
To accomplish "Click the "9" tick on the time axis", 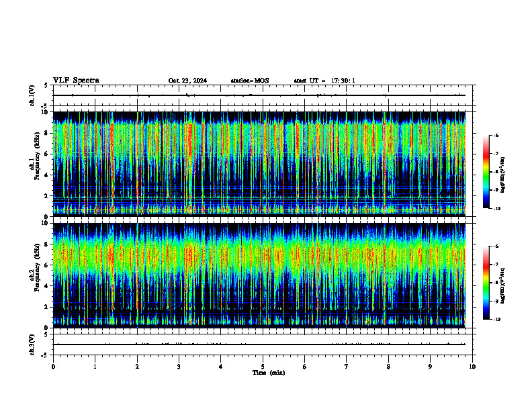I will pyautogui.click(x=430, y=367).
